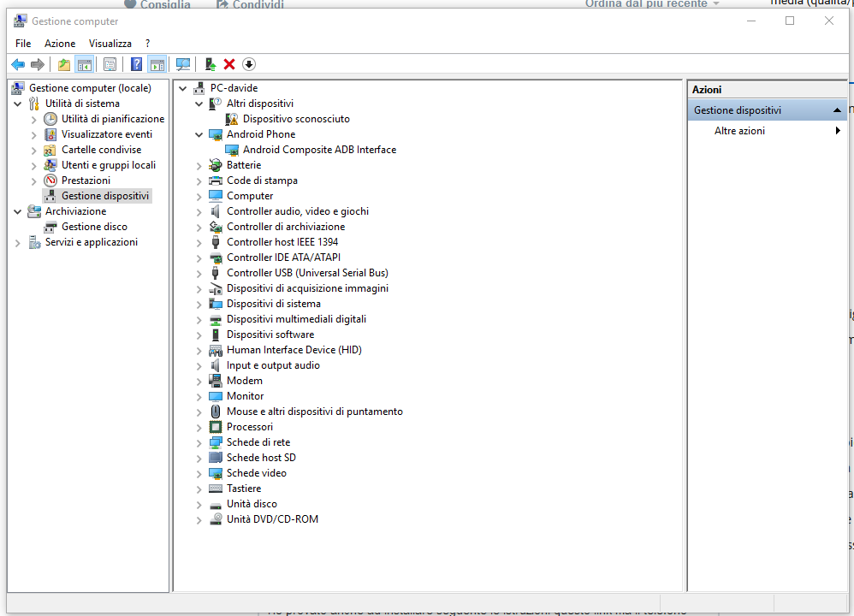Click the Controller host IEEE 1394 icon
This screenshot has width=854, height=616.
[x=216, y=242]
